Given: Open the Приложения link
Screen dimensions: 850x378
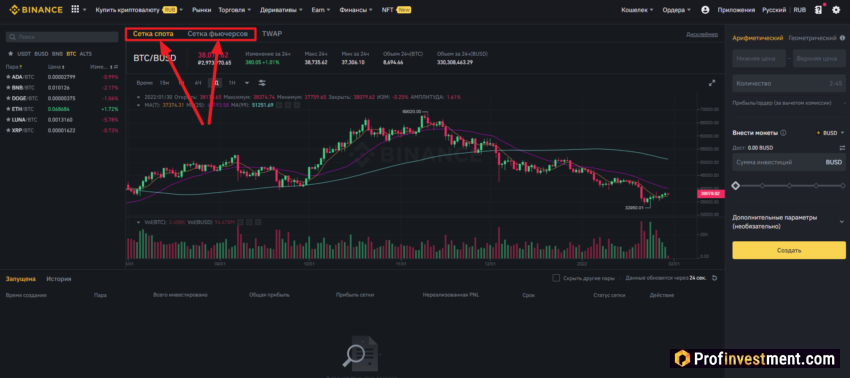Looking at the screenshot, I should (x=736, y=10).
